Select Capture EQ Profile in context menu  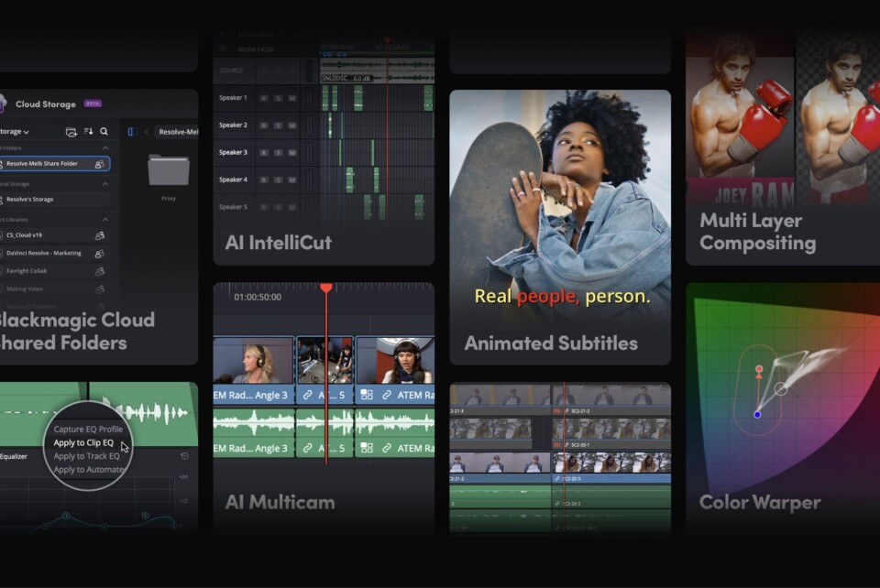click(x=87, y=429)
